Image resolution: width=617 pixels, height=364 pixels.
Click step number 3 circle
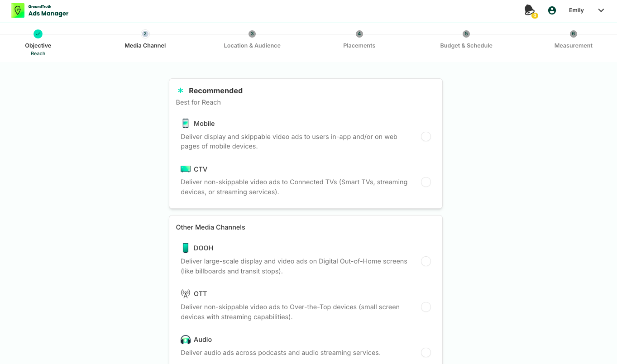click(x=252, y=34)
